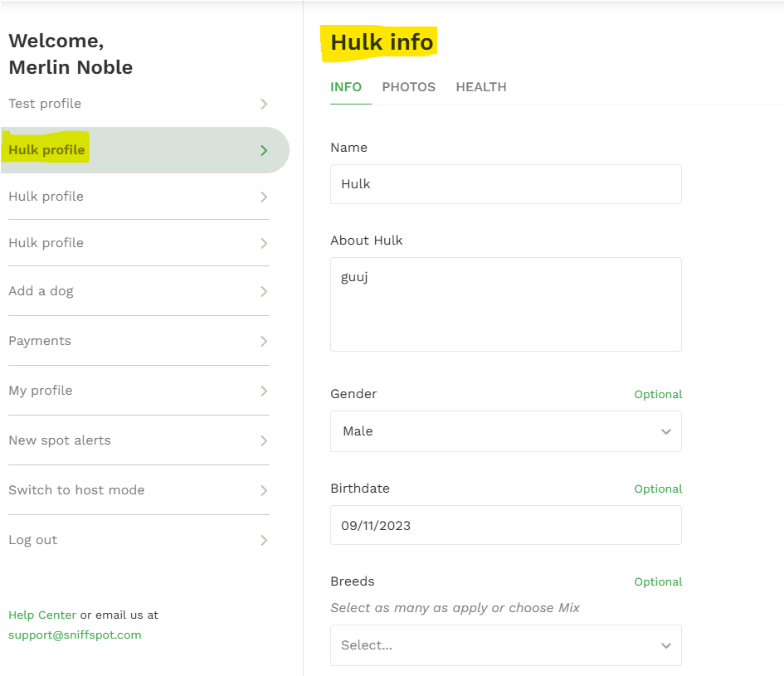Click the Birthdate field 09/11/2023
The image size is (784, 676).
tap(506, 525)
